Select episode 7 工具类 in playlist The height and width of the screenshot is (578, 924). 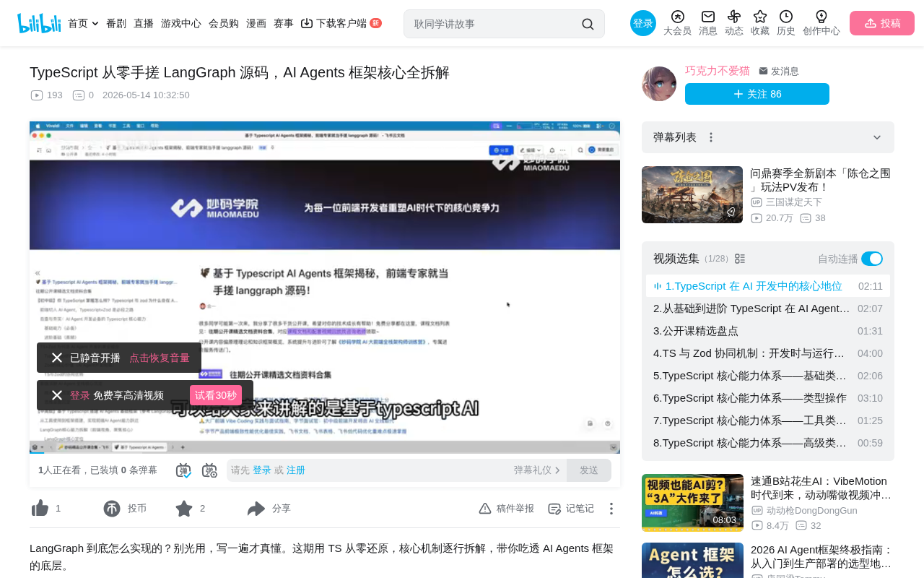click(x=768, y=420)
